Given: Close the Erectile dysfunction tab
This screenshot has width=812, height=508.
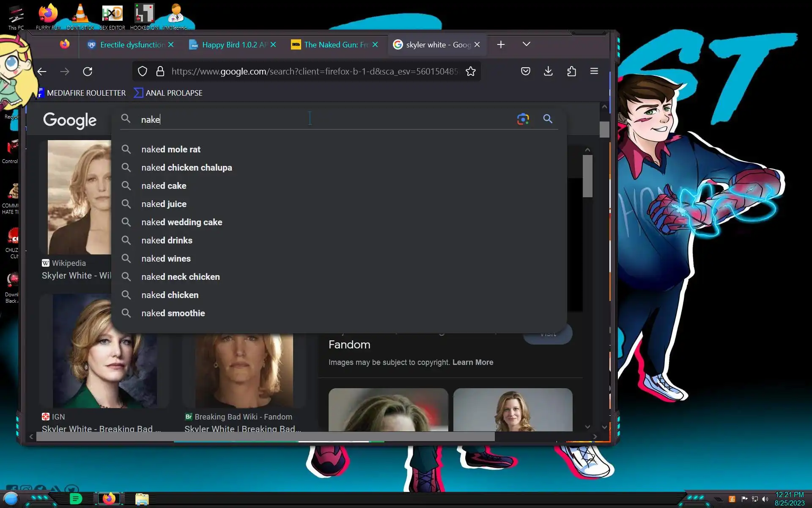Looking at the screenshot, I should pyautogui.click(x=171, y=44).
